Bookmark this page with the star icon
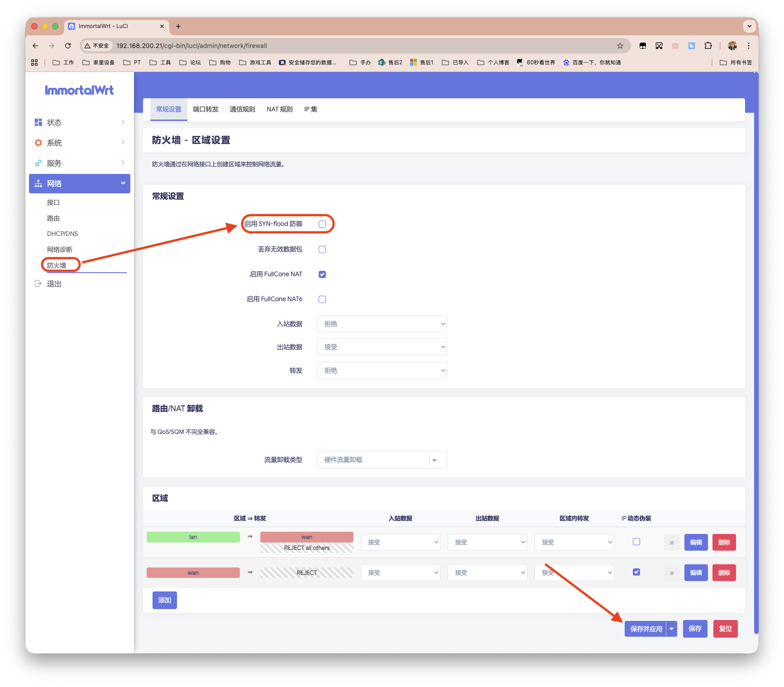The image size is (784, 687). [620, 46]
